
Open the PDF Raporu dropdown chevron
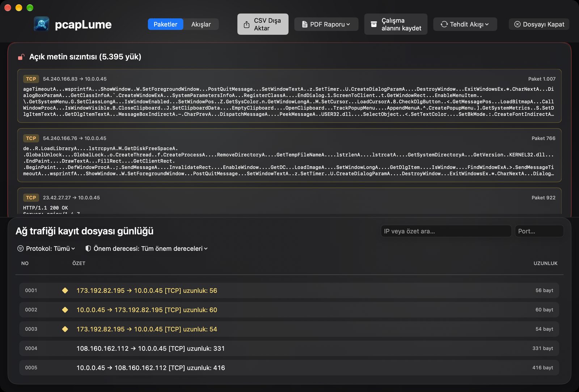pyautogui.click(x=348, y=24)
